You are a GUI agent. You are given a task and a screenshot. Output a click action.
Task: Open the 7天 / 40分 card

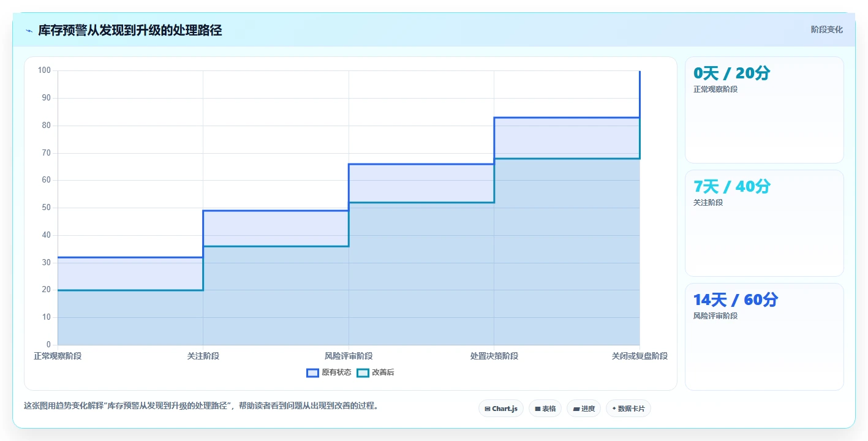pos(764,223)
